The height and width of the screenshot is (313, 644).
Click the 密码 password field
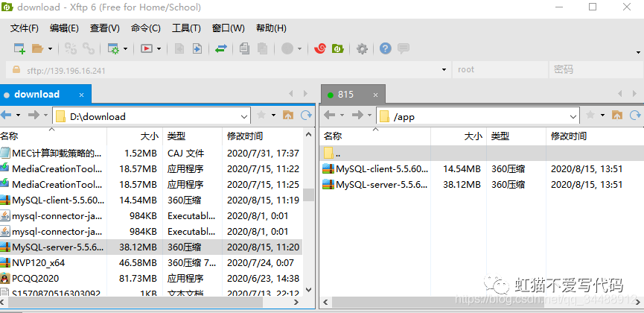point(596,70)
